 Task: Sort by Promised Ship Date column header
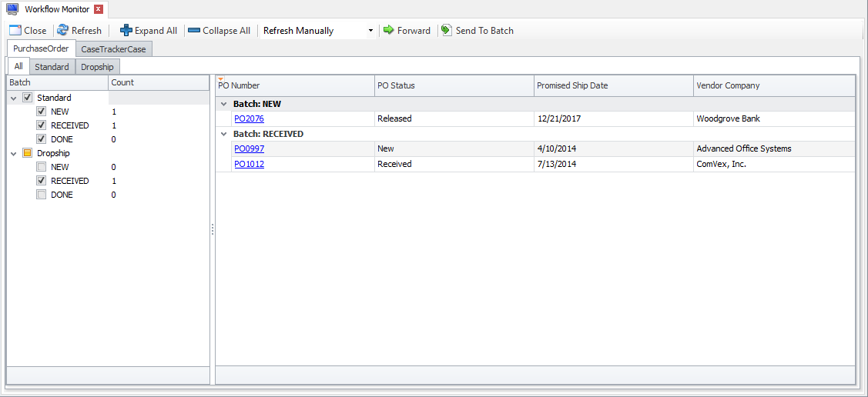coord(572,85)
